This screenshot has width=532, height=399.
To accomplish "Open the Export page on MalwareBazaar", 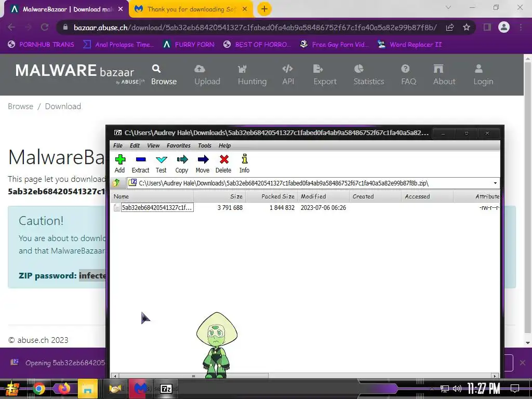I will [325, 75].
